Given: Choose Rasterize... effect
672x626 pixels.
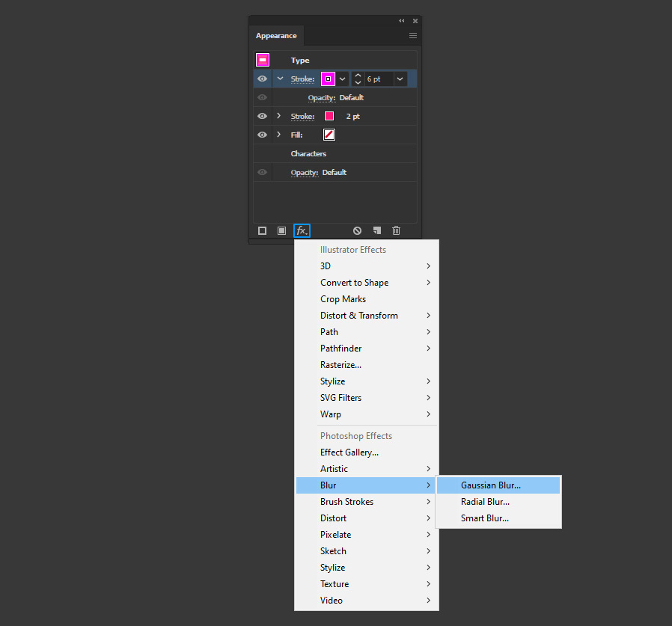Looking at the screenshot, I should pos(367,365).
